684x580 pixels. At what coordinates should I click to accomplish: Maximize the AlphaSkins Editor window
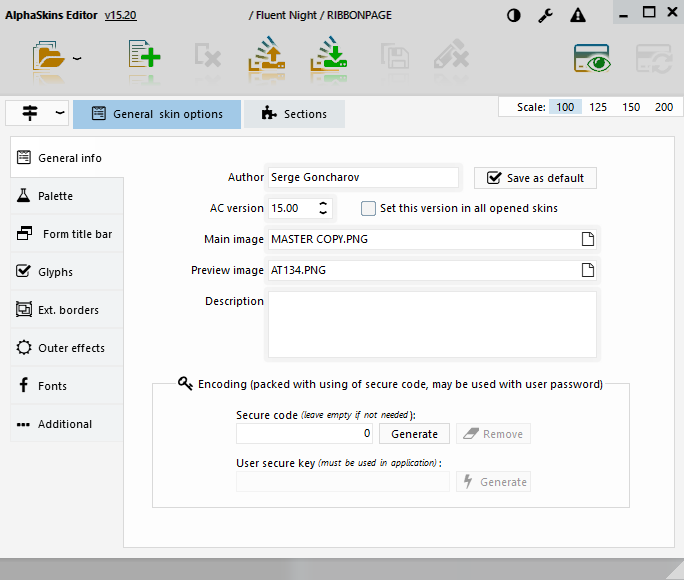649,12
